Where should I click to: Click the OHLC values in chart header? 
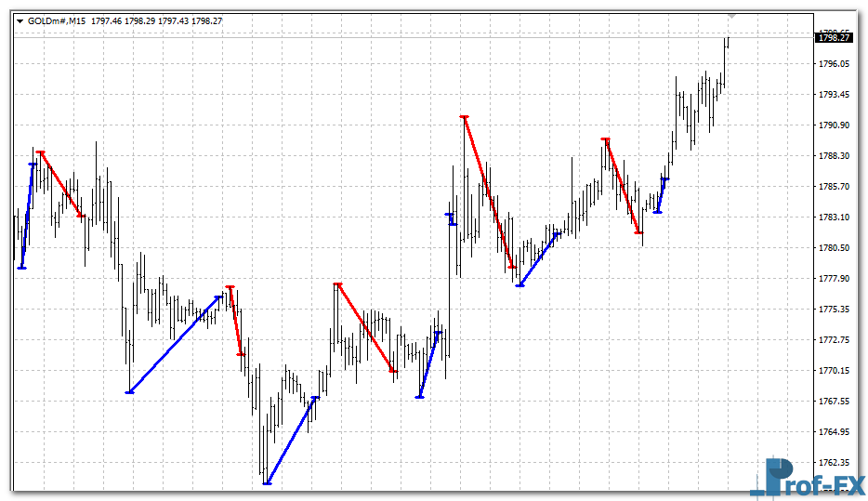click(x=157, y=20)
